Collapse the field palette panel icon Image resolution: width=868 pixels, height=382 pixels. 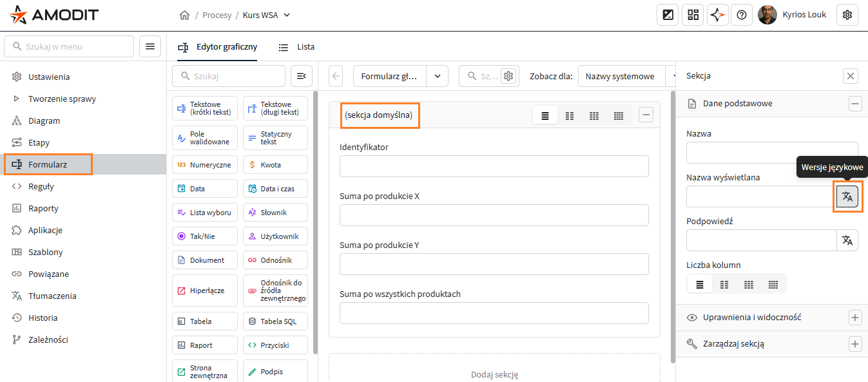[301, 76]
